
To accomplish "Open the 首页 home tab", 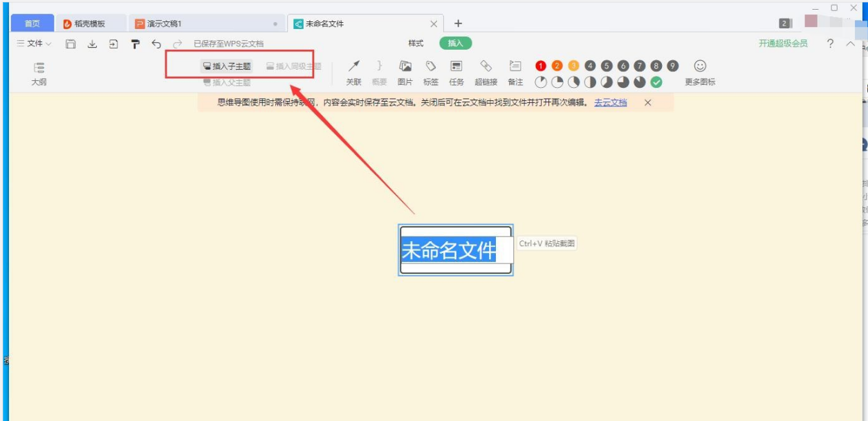I will coord(33,24).
